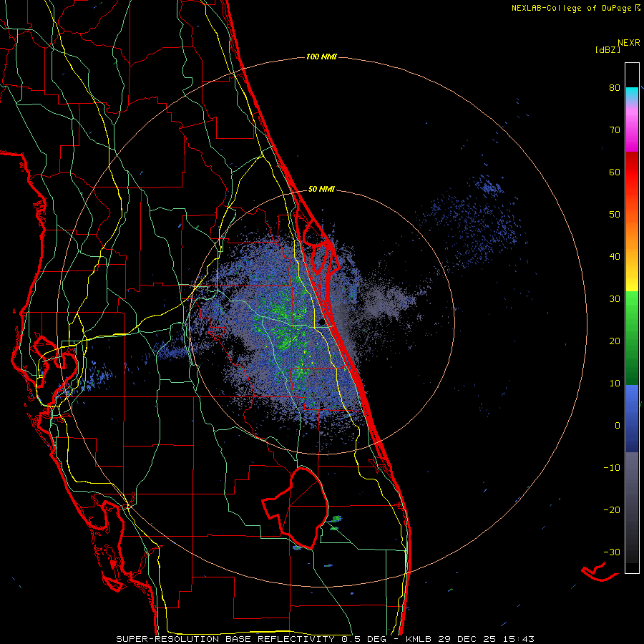Click the 10 dBZ scale value

[615, 384]
